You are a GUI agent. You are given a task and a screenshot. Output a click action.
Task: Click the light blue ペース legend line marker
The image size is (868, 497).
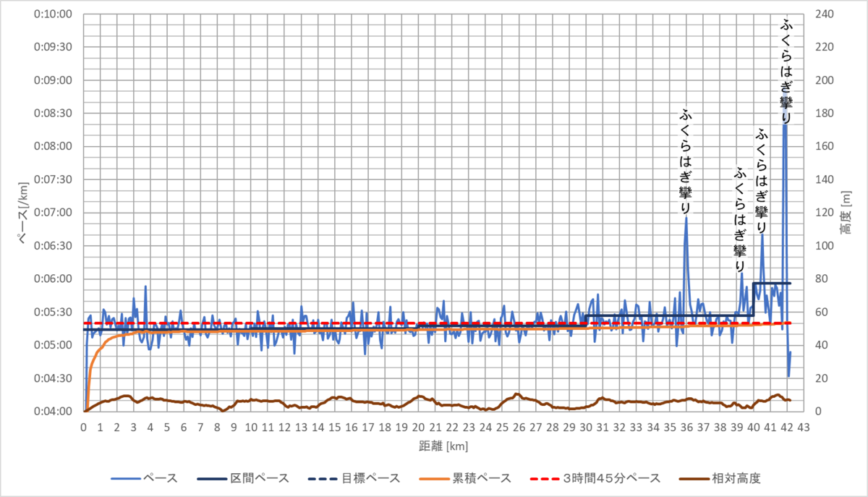pyautogui.click(x=125, y=479)
